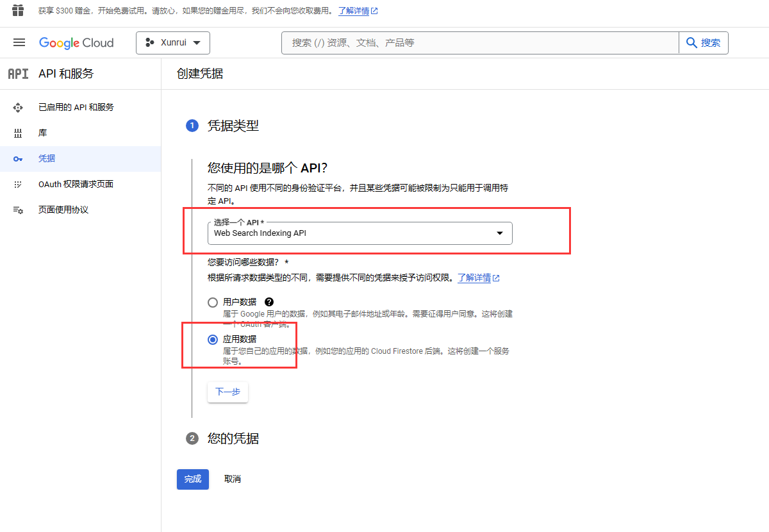Image resolution: width=769 pixels, height=532 pixels.
Task: Select the 应用数据 radio button
Action: pos(213,339)
